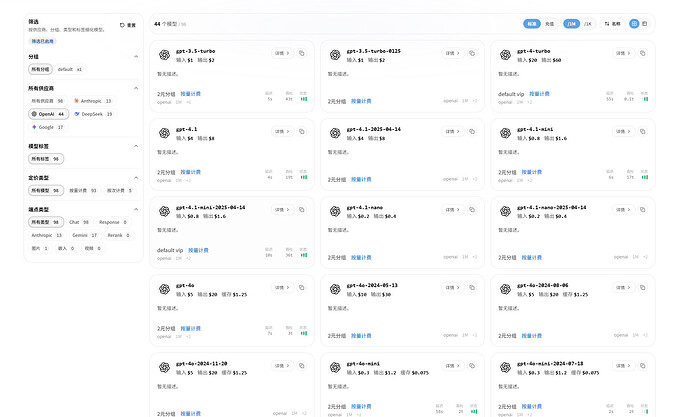
Task: Select per-1M token price unit toggle
Action: pyautogui.click(x=572, y=24)
